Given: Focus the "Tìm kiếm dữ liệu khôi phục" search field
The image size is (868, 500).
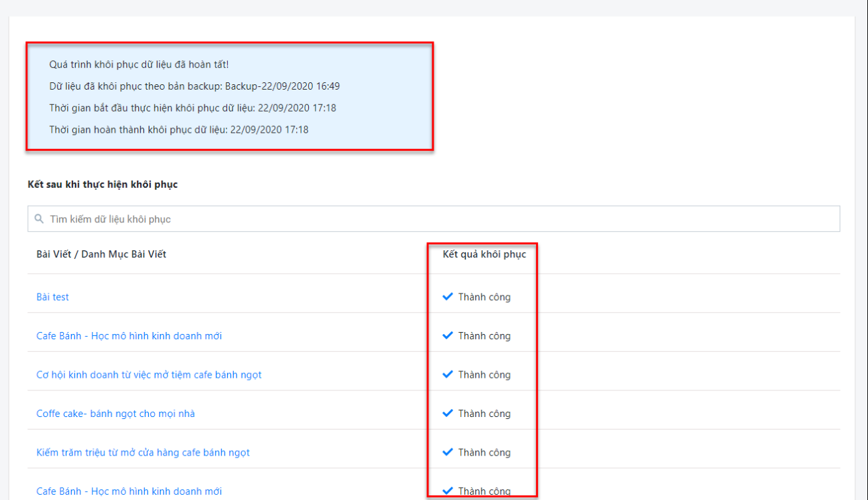Looking at the screenshot, I should (434, 218).
